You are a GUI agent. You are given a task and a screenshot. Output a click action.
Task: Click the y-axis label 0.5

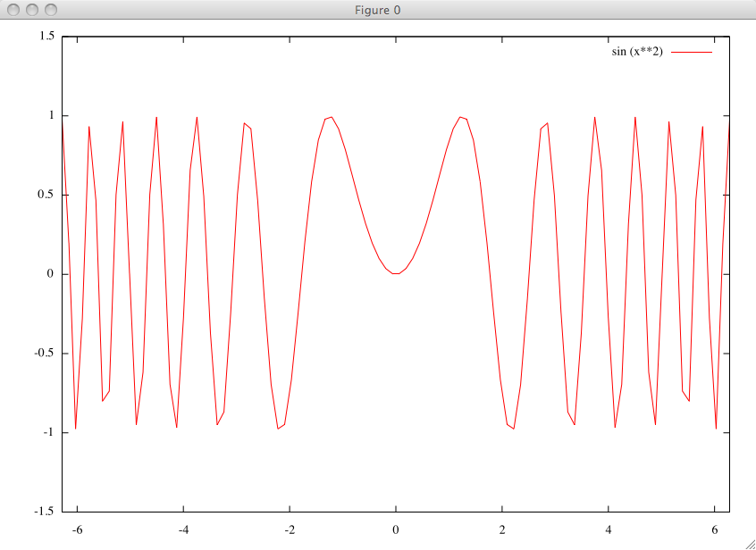pyautogui.click(x=47, y=195)
